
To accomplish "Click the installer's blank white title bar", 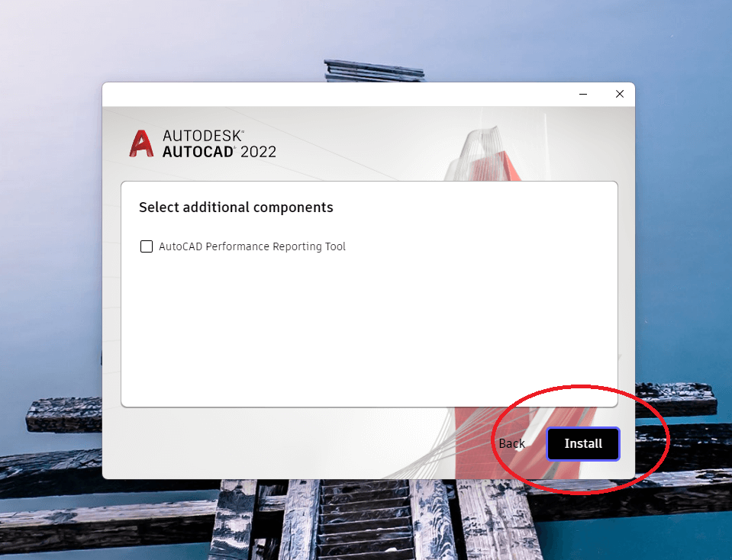I will point(336,95).
